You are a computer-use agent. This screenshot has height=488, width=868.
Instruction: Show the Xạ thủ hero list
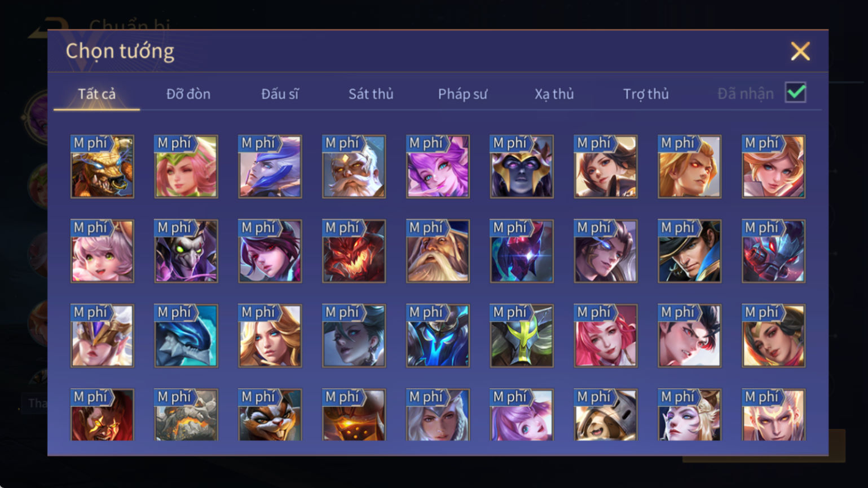point(554,94)
